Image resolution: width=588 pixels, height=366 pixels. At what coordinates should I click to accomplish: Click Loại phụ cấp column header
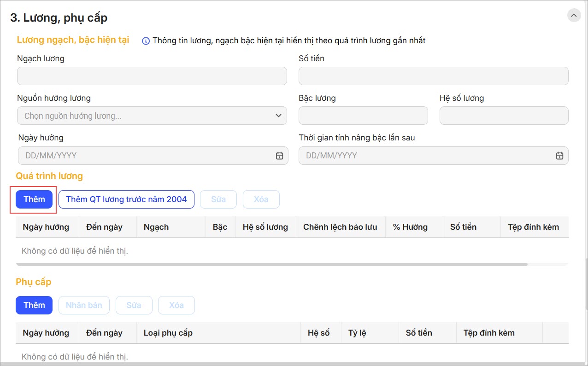(x=168, y=333)
